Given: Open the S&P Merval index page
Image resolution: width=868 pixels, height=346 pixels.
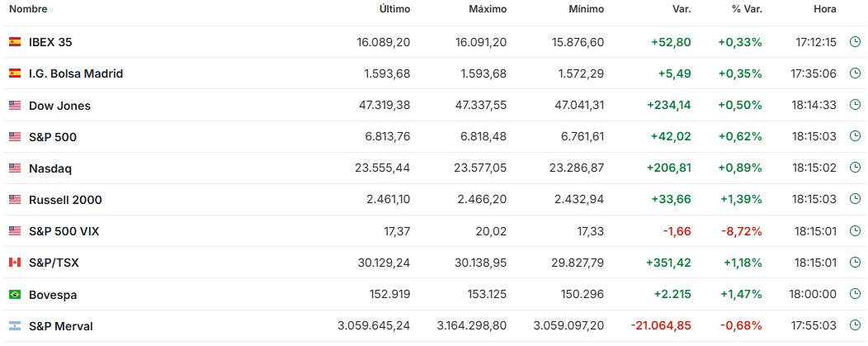Looking at the screenshot, I should (x=60, y=326).
